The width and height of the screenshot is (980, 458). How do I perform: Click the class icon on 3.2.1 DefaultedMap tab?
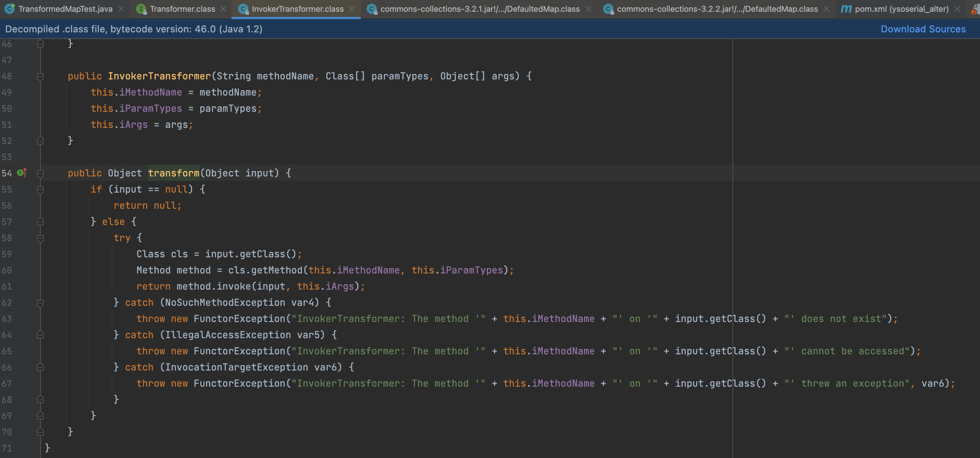(372, 9)
